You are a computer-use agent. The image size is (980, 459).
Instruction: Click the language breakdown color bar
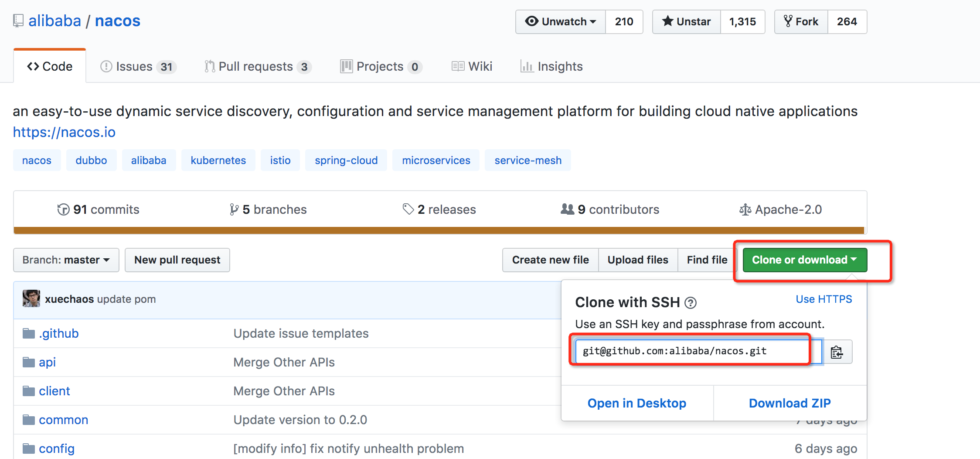click(439, 230)
